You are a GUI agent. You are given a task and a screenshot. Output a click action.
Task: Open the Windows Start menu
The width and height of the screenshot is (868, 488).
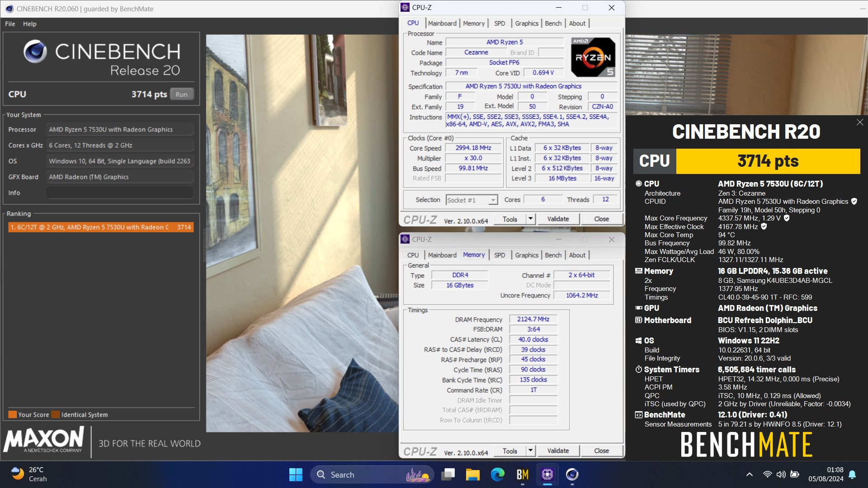coord(296,474)
